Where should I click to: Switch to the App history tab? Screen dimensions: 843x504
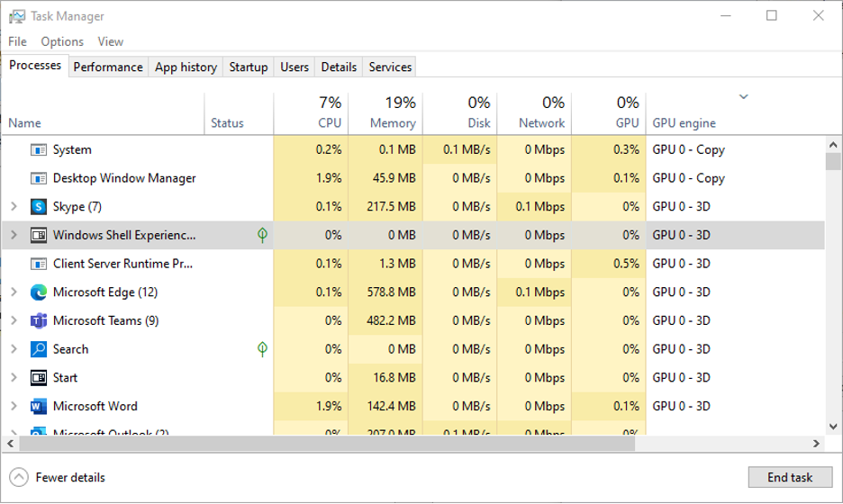pyautogui.click(x=186, y=67)
